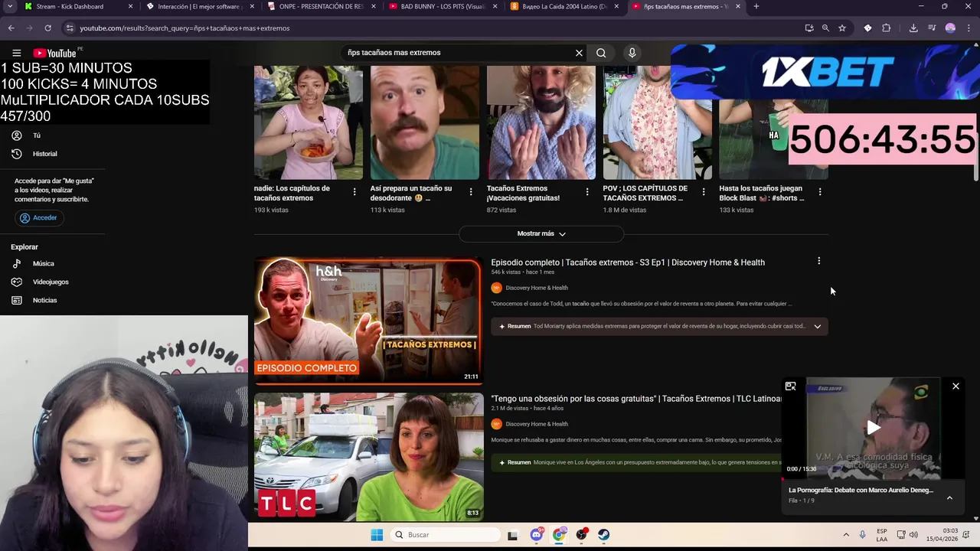Switch to the Interacción software tab
Image resolution: width=980 pixels, height=551 pixels.
(x=199, y=6)
